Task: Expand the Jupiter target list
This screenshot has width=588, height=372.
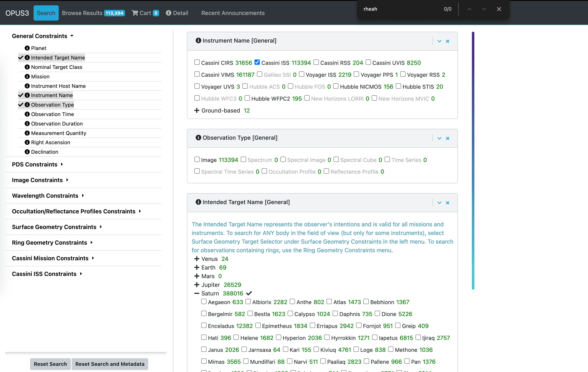Action: coord(197,285)
